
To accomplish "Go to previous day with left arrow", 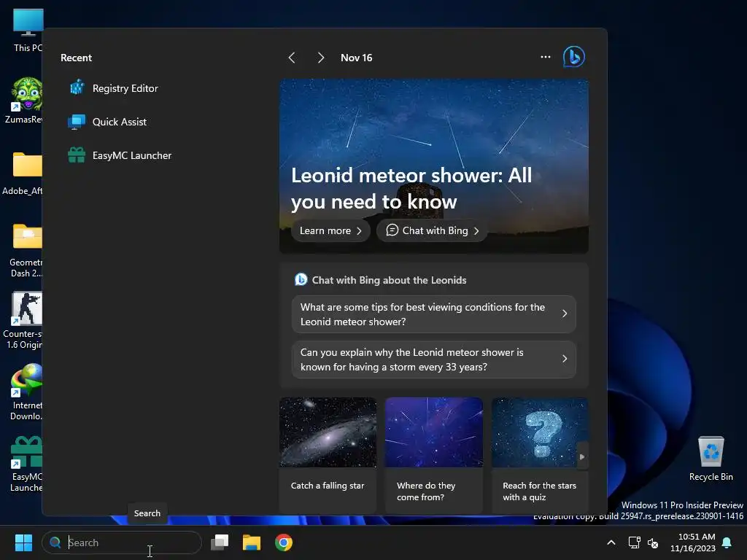I will tap(292, 58).
